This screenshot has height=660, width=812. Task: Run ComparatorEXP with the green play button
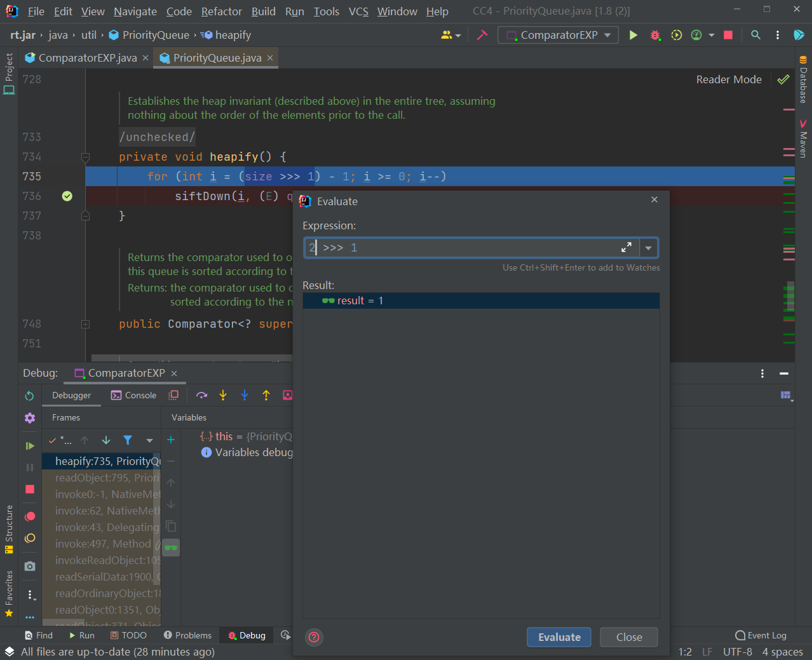pos(633,35)
